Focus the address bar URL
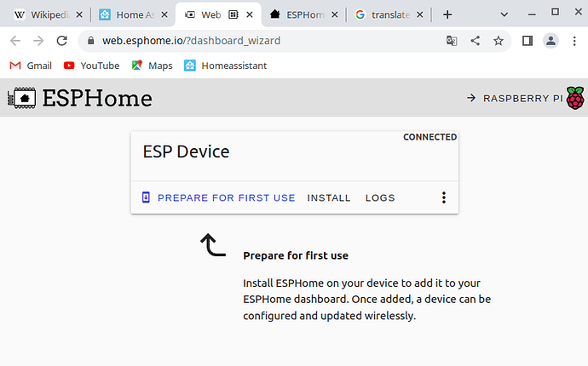The image size is (588, 366). coord(191,41)
